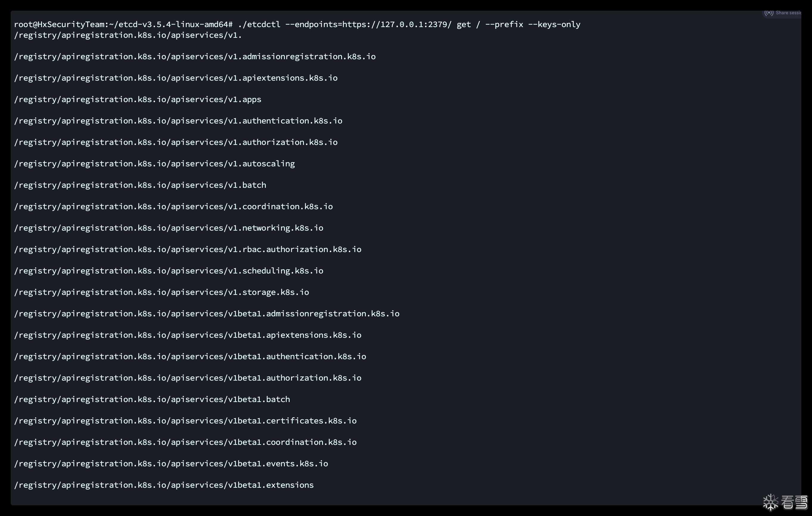Image resolution: width=812 pixels, height=516 pixels.
Task: Click the apiservices/v1.apps key line
Action: pos(138,99)
